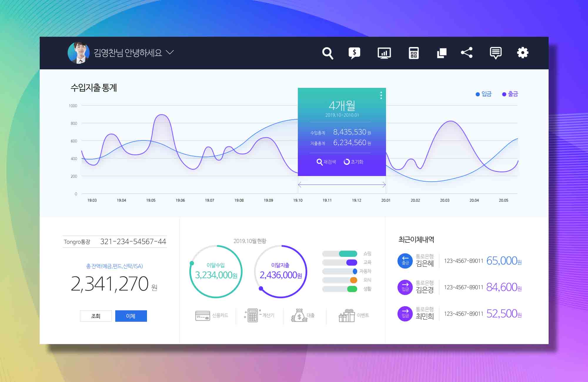
Task: Click the dollar speech bubble icon
Action: pos(354,53)
